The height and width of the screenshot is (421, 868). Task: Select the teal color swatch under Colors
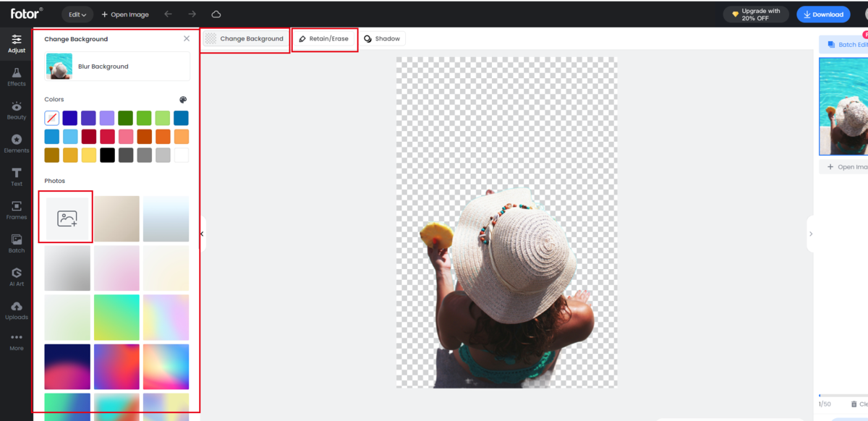[x=181, y=118]
